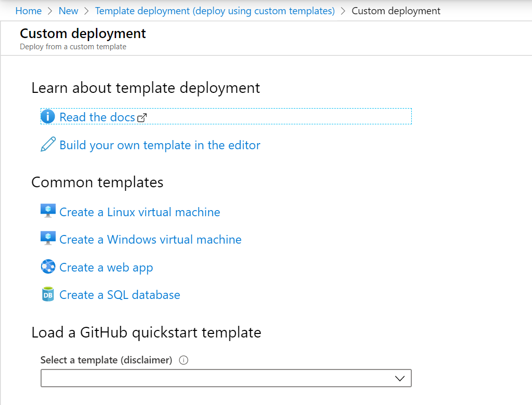Select Create a Linux virtual machine template
Screen dimensions: 532x405
pyautogui.click(x=139, y=212)
